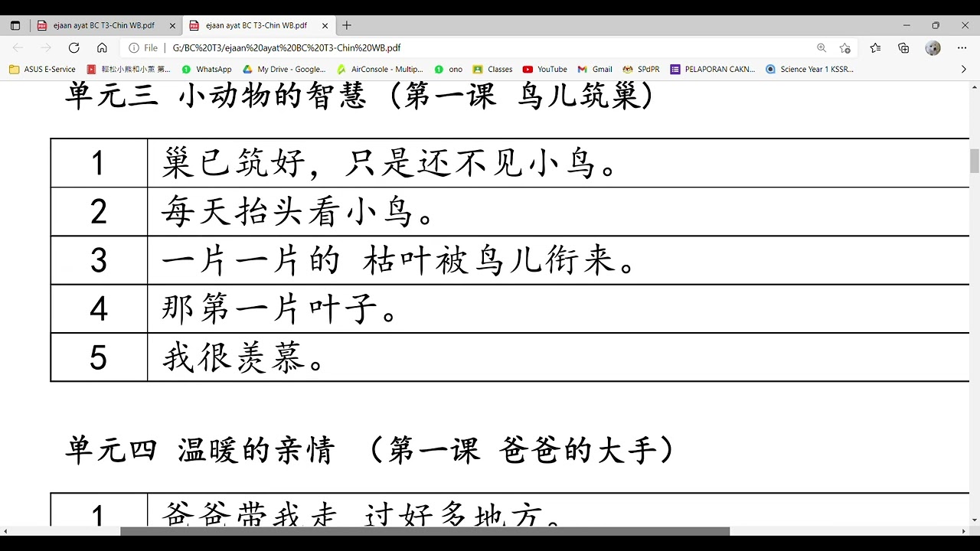This screenshot has width=980, height=551.
Task: Open Settings and more ellipsis menu
Action: coord(962,47)
